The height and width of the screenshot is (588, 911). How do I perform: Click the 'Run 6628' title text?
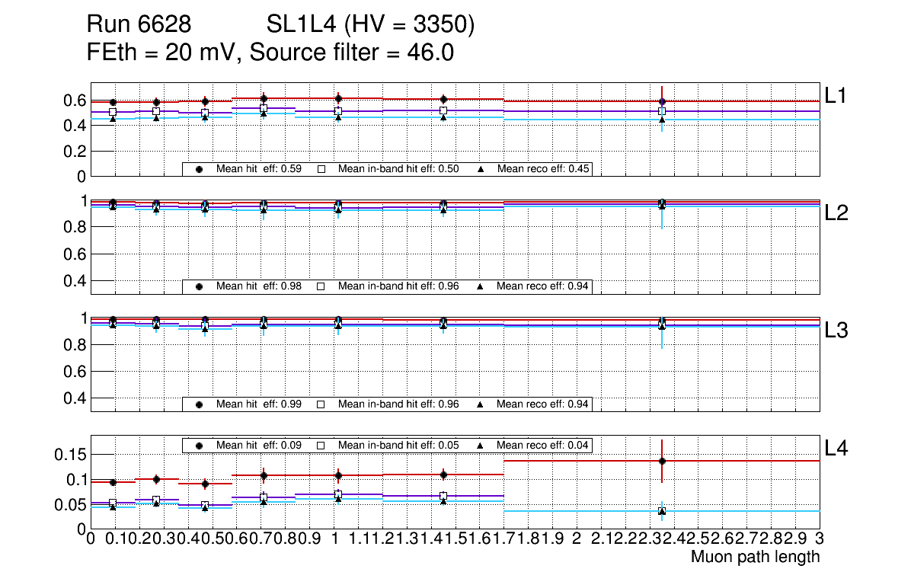point(139,26)
